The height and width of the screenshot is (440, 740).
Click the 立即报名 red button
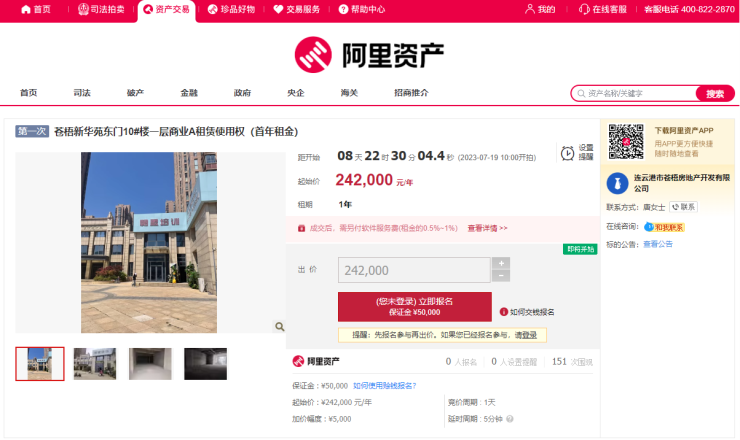tap(414, 306)
